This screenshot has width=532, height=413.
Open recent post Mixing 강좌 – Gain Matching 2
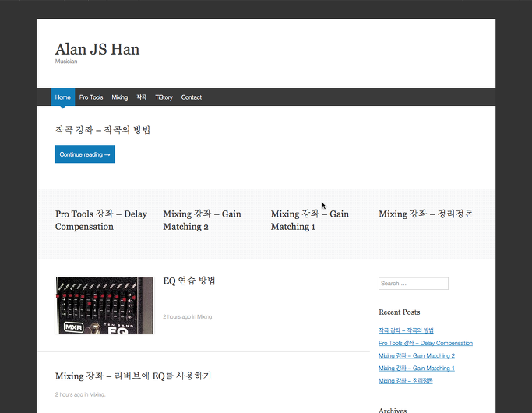pos(417,355)
